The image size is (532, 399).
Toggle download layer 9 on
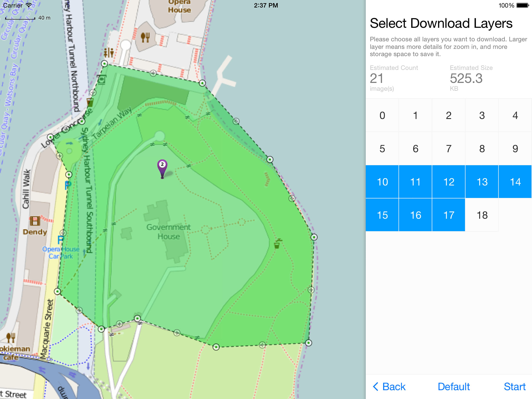(x=515, y=148)
